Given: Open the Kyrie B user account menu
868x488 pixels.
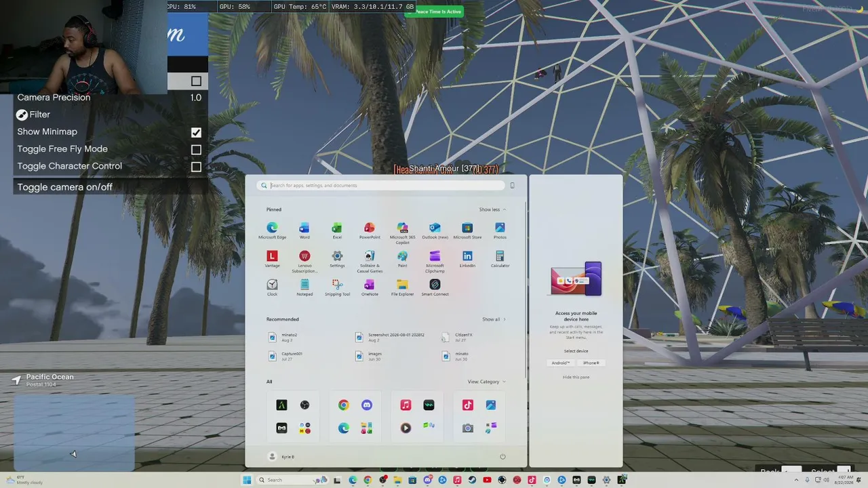Looking at the screenshot, I should [282, 457].
